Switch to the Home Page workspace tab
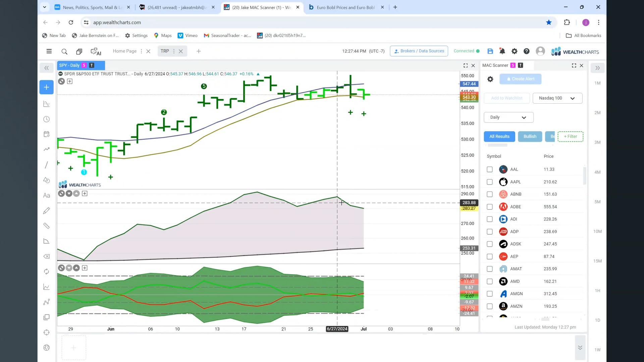Viewport: 644px width, 362px height. coord(125,51)
